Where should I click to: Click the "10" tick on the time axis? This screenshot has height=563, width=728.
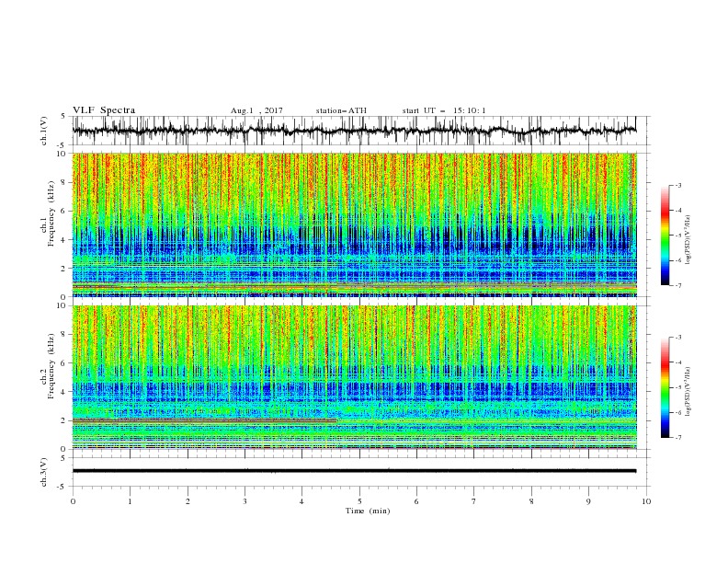(x=646, y=501)
